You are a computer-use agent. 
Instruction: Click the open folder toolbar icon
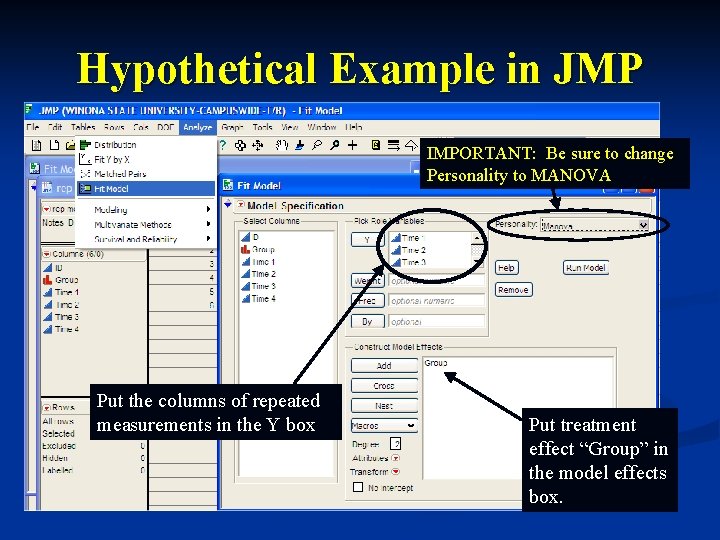[x=70, y=146]
